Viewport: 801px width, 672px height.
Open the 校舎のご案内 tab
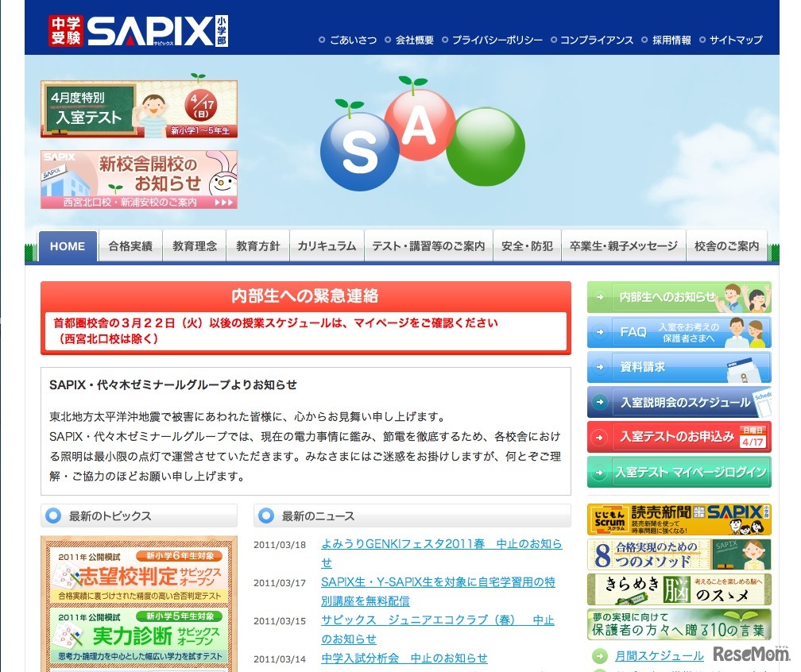[x=726, y=246]
